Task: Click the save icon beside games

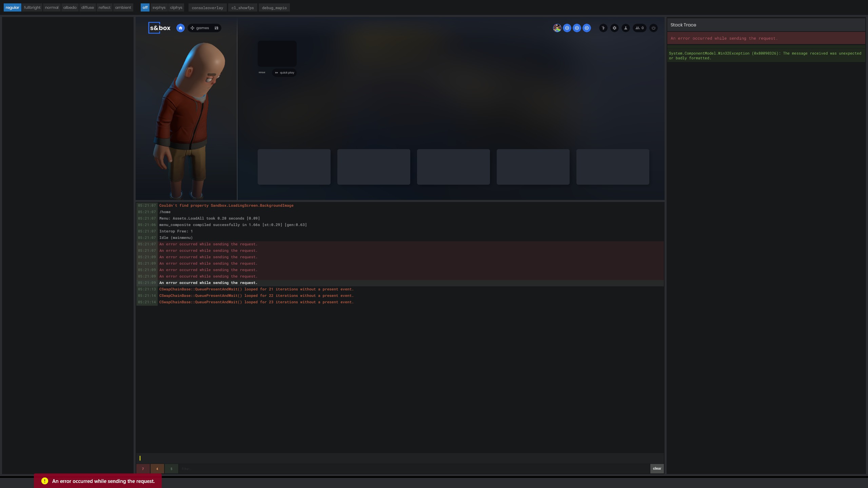Action: 216,28
